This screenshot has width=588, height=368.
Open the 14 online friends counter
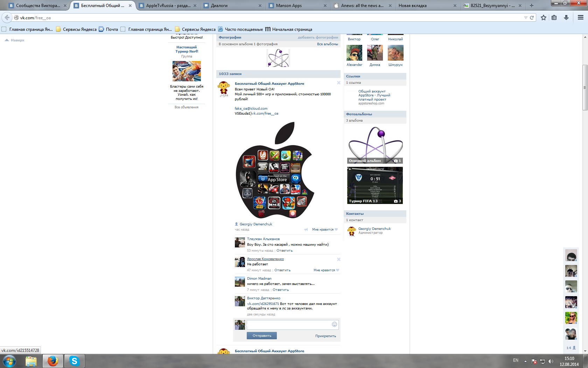click(x=571, y=348)
